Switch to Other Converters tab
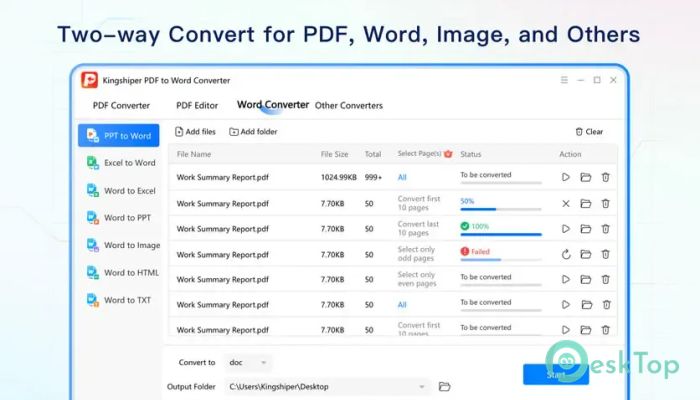 point(349,106)
